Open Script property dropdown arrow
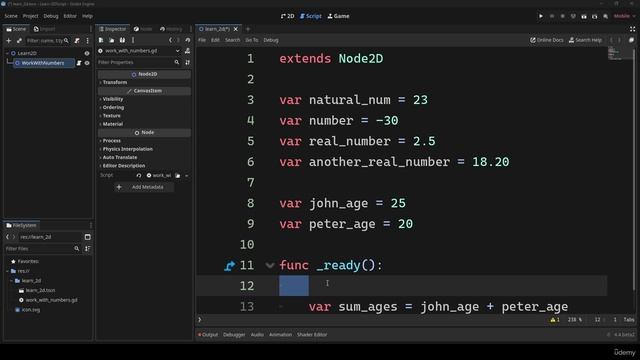Screen dimensions: 640x360 click(187, 176)
